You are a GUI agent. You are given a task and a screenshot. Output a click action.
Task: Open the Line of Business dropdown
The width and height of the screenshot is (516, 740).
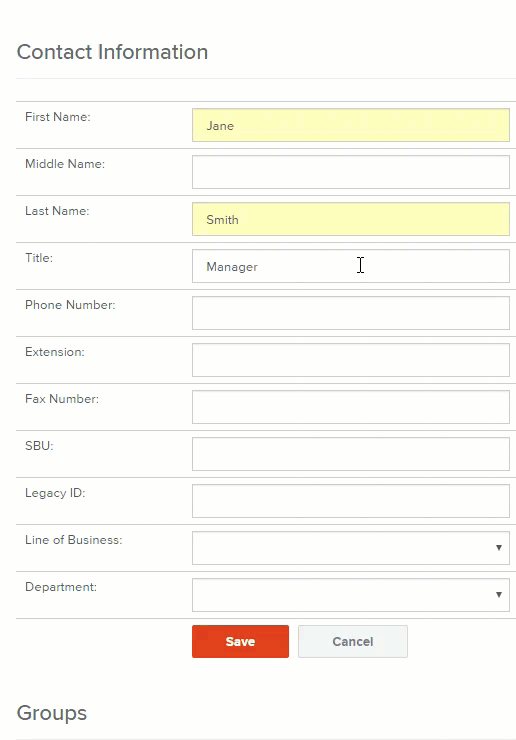click(351, 548)
